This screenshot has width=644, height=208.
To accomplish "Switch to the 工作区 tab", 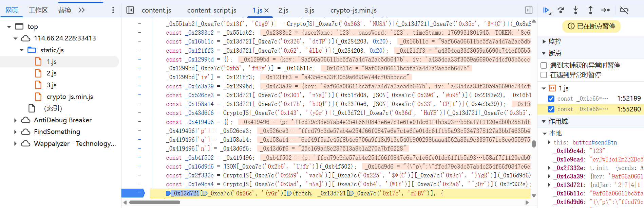I will tap(38, 11).
